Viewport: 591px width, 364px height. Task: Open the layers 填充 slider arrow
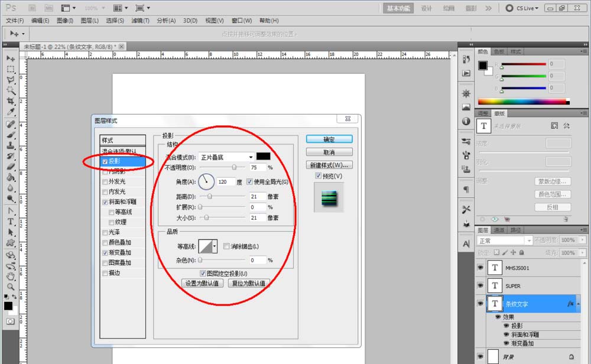583,252
